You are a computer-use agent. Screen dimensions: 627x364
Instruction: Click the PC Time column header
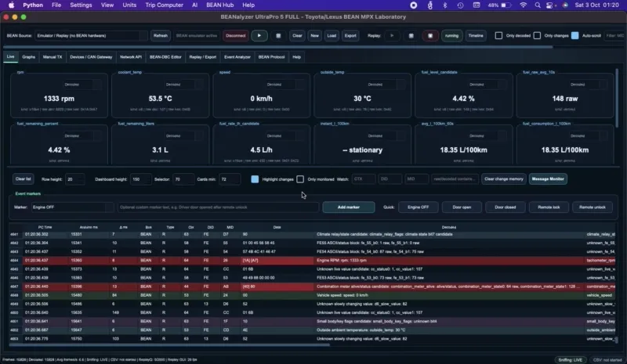pos(45,227)
